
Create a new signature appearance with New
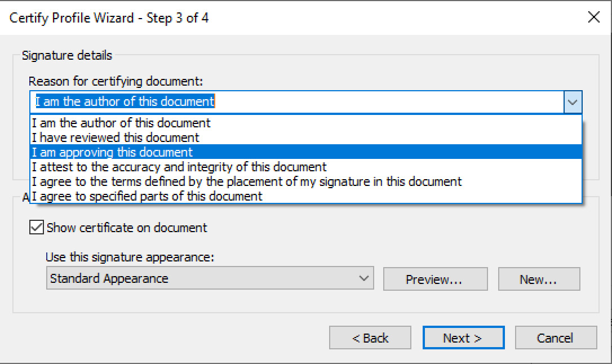point(538,278)
